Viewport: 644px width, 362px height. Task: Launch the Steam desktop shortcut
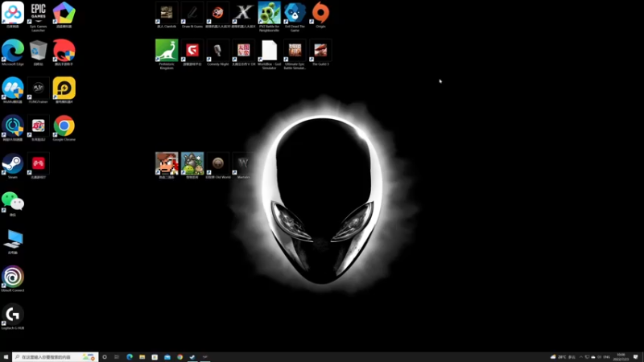pyautogui.click(x=13, y=164)
